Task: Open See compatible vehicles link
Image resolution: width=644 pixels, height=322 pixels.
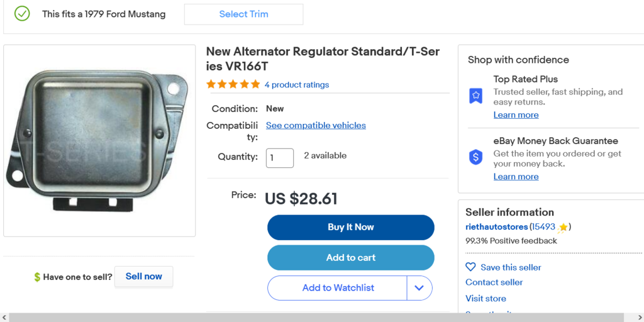Action: [316, 125]
